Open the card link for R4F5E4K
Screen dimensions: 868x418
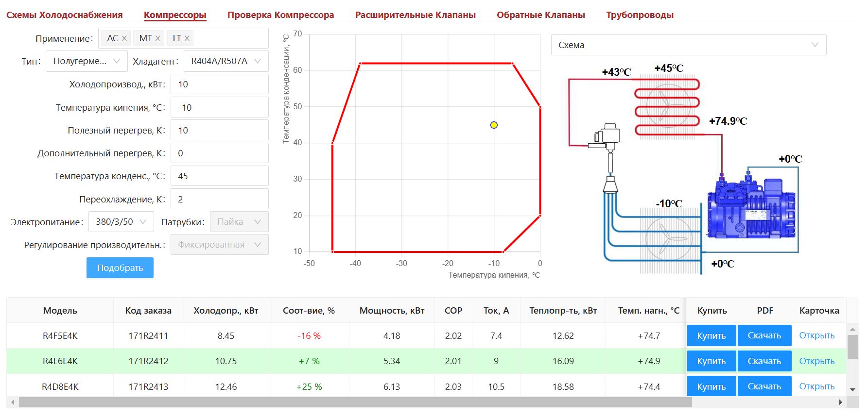point(817,335)
